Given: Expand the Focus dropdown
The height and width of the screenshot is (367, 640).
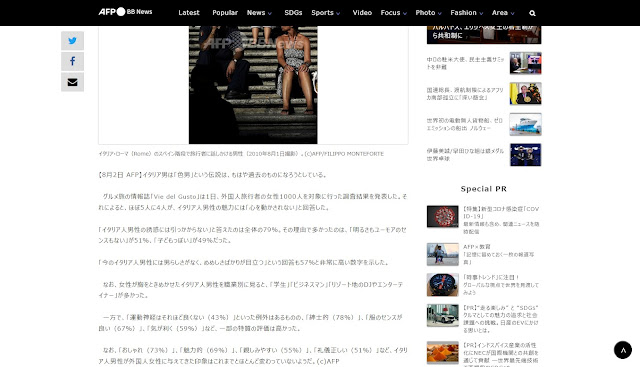Looking at the screenshot, I should pyautogui.click(x=394, y=13).
